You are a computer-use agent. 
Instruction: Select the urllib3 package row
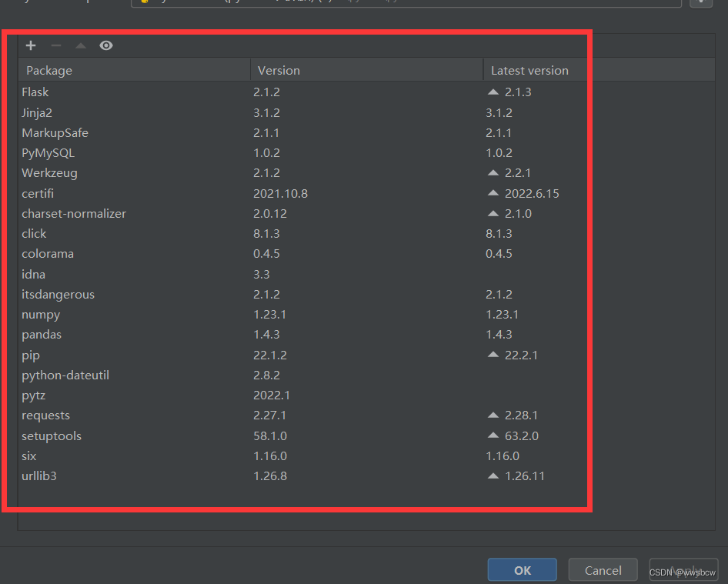pyautogui.click(x=367, y=476)
